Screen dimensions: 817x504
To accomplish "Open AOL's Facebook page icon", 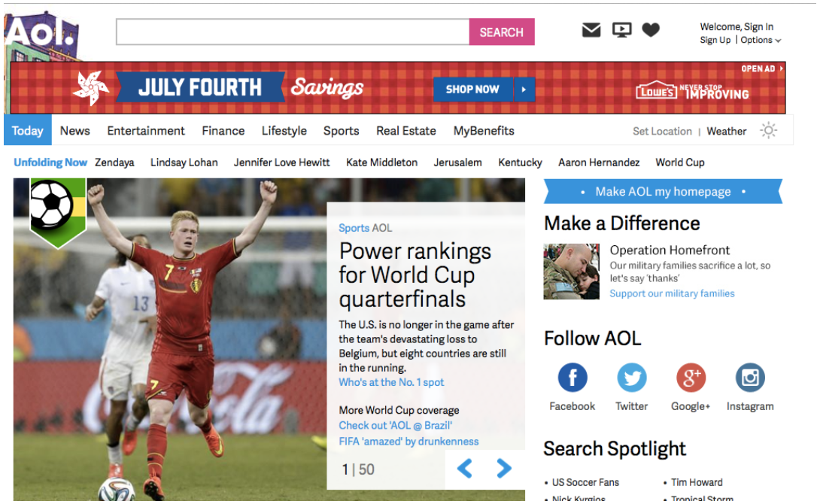I will [x=572, y=378].
